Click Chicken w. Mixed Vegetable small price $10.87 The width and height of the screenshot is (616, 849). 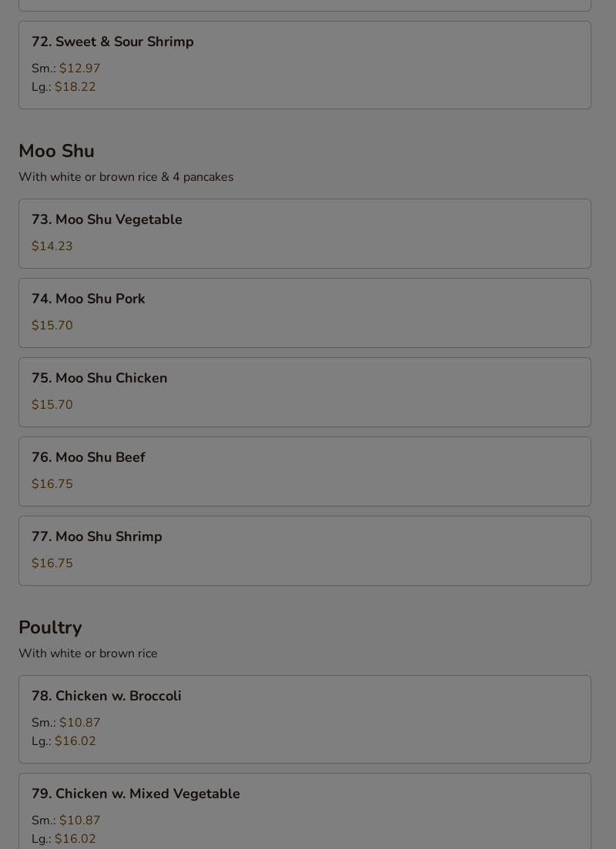pos(79,821)
